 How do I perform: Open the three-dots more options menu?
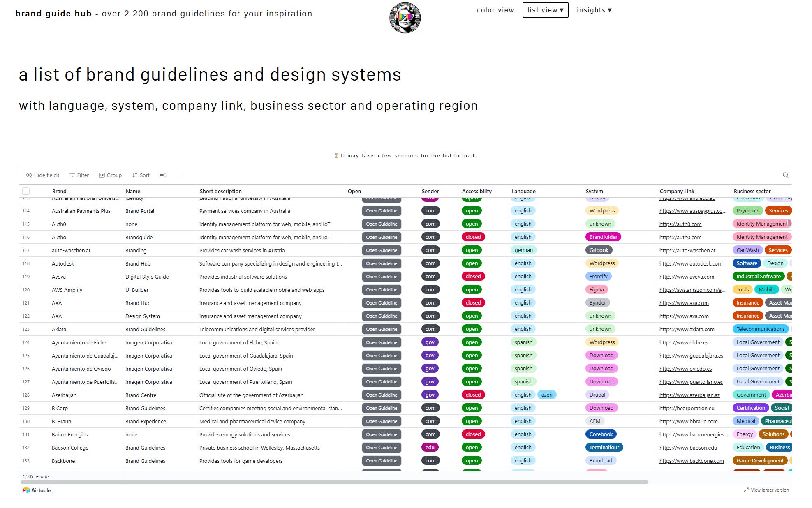[182, 175]
